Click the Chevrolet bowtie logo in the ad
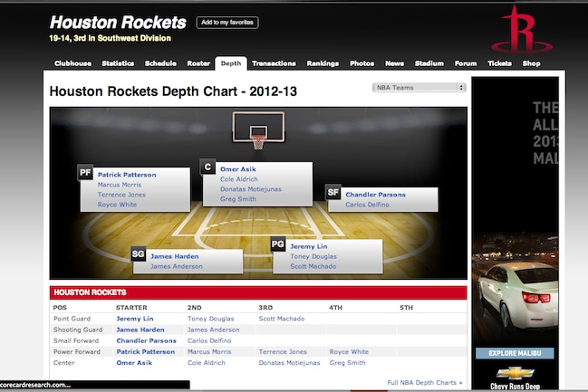This screenshot has height=392, width=588. pyautogui.click(x=516, y=373)
